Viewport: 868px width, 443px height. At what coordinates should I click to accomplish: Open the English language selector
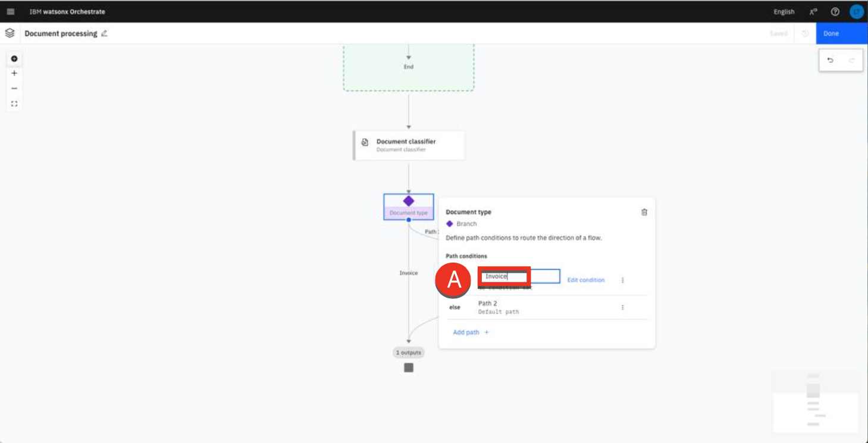tap(784, 12)
